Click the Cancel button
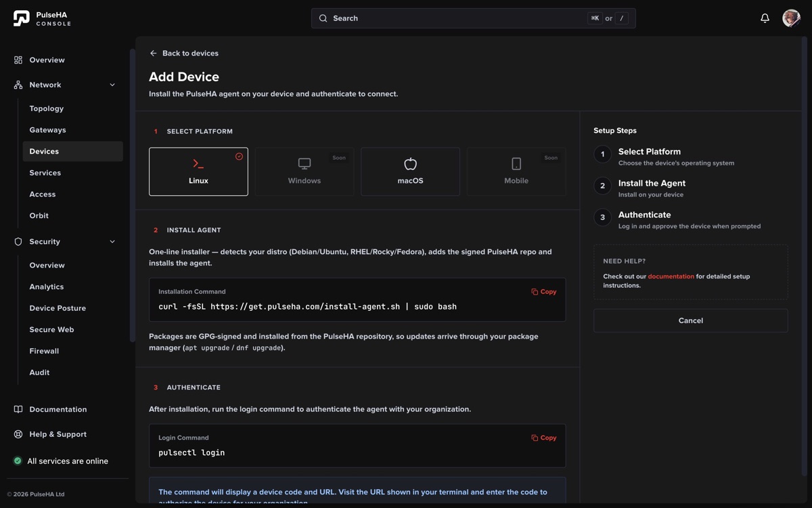Viewport: 812px width, 508px height. click(x=690, y=320)
